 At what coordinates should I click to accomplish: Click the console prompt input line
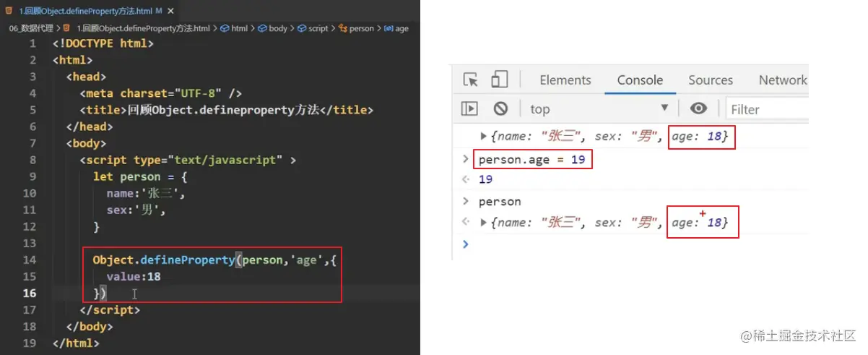pos(635,244)
